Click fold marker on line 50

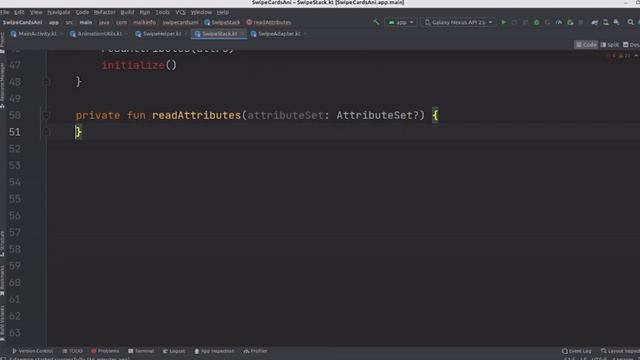point(46,116)
